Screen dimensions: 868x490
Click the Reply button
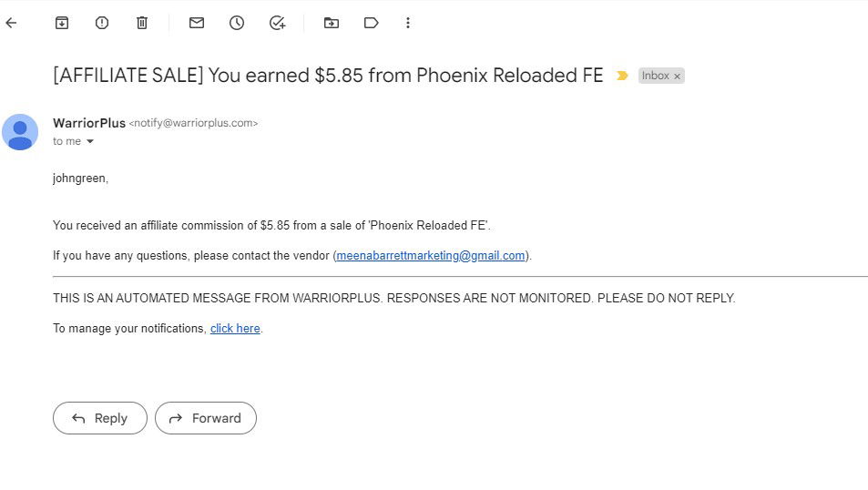(x=100, y=418)
